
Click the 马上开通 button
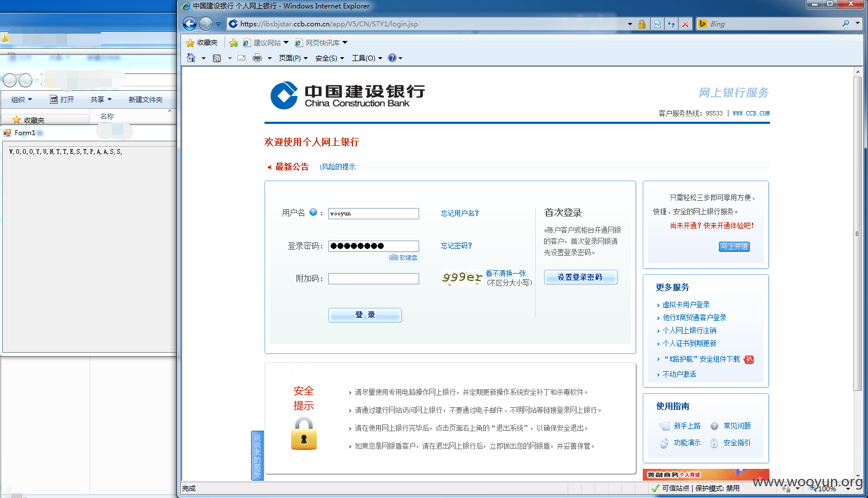click(x=734, y=247)
